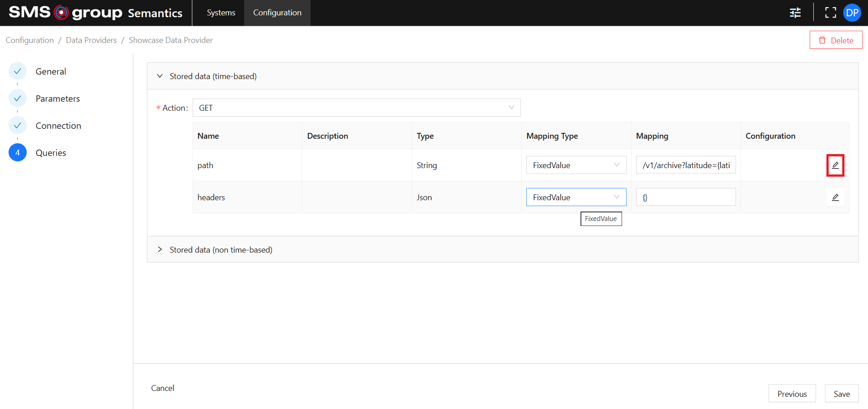
Task: Click the Parameters step checkmark icon
Action: pyautogui.click(x=18, y=99)
